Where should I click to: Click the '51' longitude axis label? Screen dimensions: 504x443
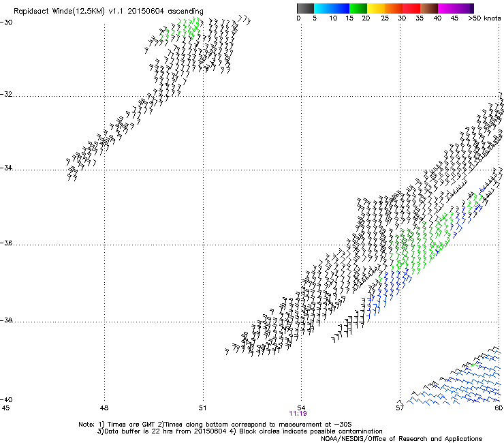pos(202,408)
